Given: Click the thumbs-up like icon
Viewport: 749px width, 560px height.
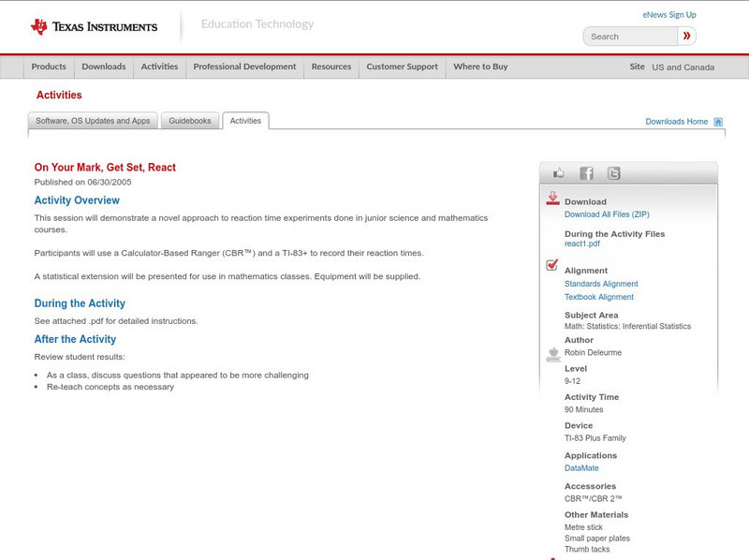Looking at the screenshot, I should [x=558, y=173].
